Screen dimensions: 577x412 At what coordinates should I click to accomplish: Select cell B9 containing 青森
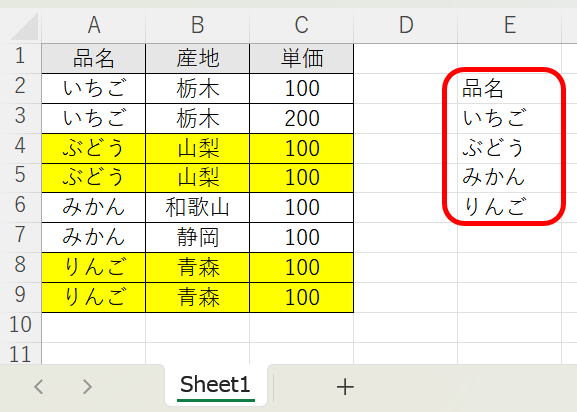(x=198, y=297)
